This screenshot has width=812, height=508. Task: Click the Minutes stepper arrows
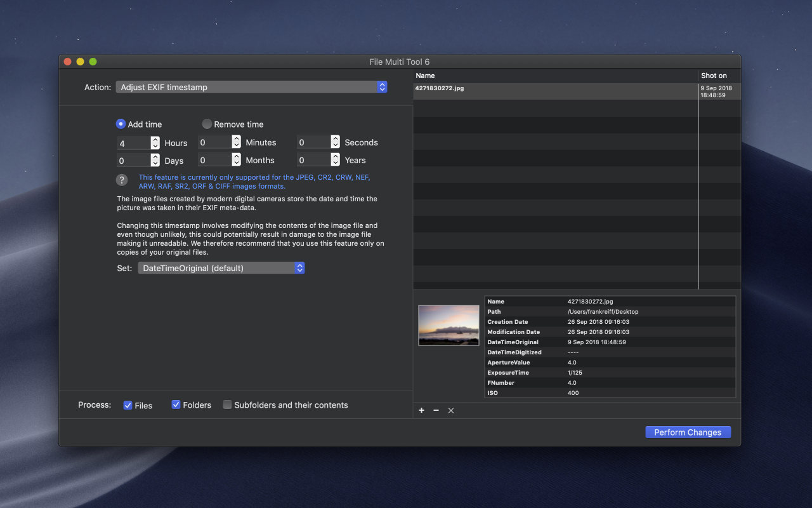pos(237,142)
